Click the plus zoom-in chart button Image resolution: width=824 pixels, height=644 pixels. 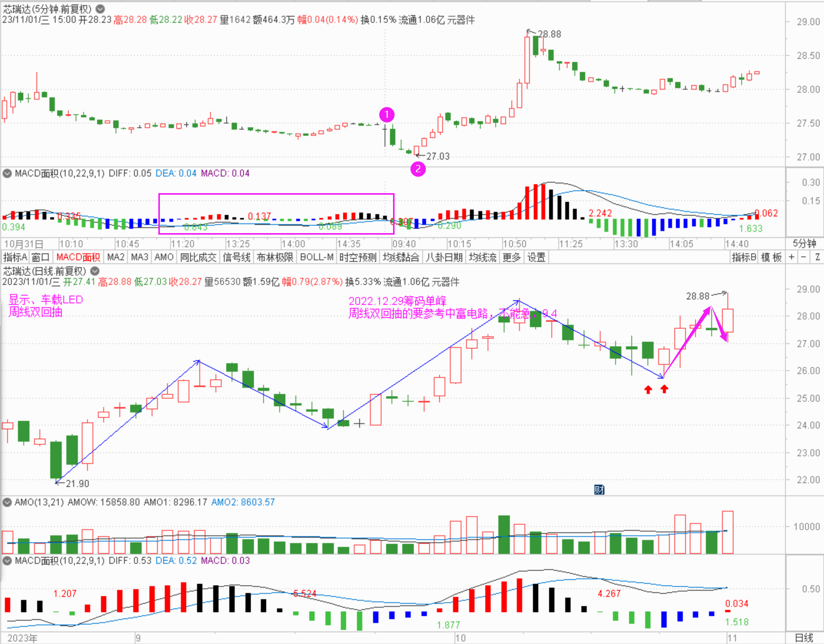tap(792, 257)
